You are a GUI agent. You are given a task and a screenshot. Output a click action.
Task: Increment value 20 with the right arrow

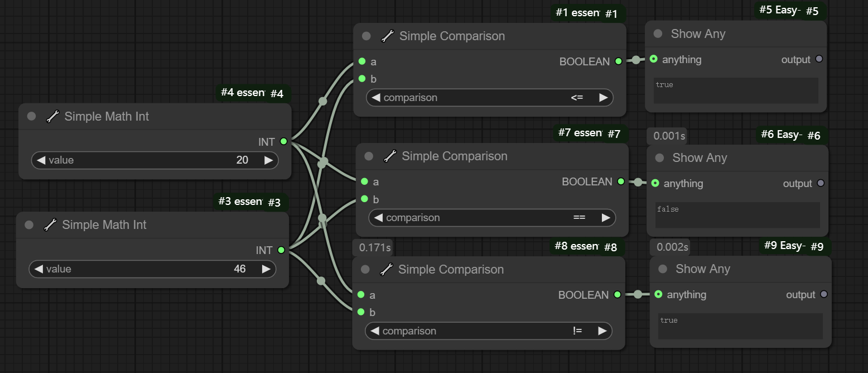tap(268, 160)
